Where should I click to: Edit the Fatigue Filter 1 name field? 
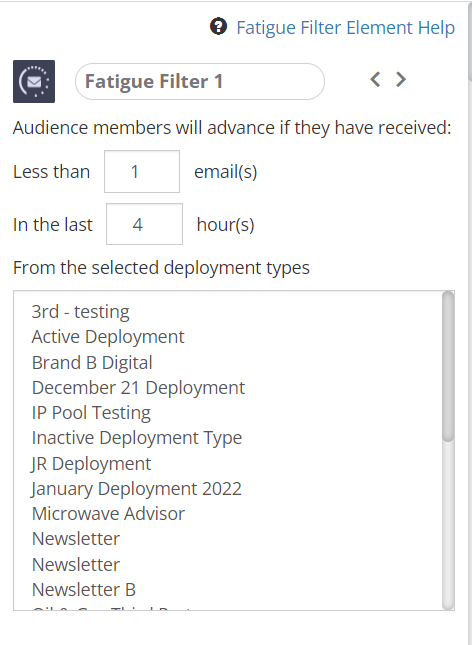200,81
